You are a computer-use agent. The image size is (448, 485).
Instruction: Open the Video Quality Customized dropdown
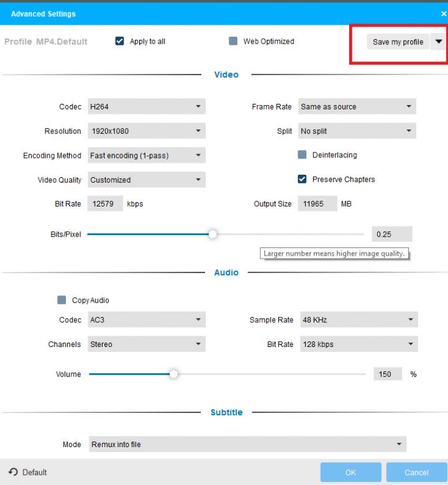pyautogui.click(x=147, y=180)
